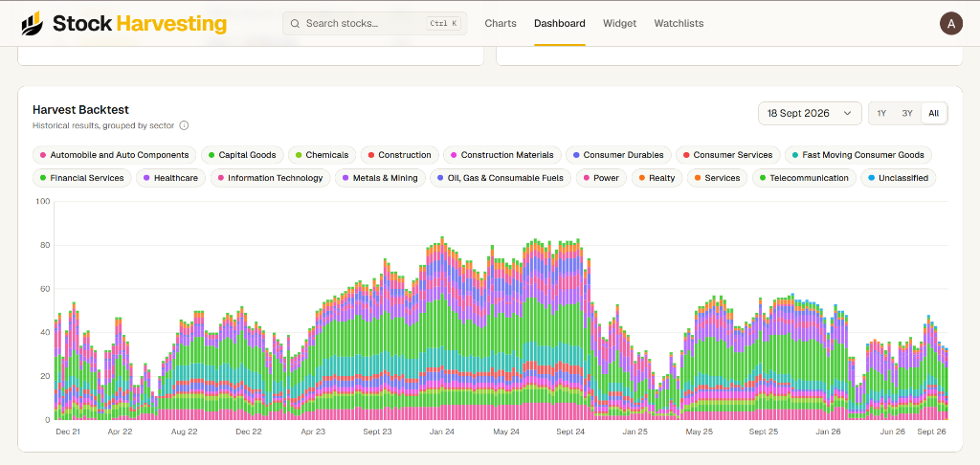Click the 100 y-axis value
The width and height of the screenshot is (980, 465).
[42, 201]
